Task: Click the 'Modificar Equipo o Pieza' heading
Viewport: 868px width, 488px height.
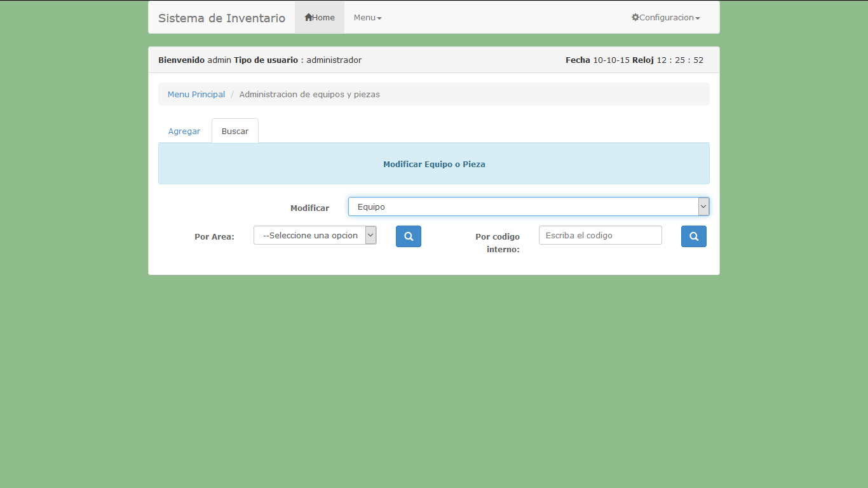Action: pos(434,164)
